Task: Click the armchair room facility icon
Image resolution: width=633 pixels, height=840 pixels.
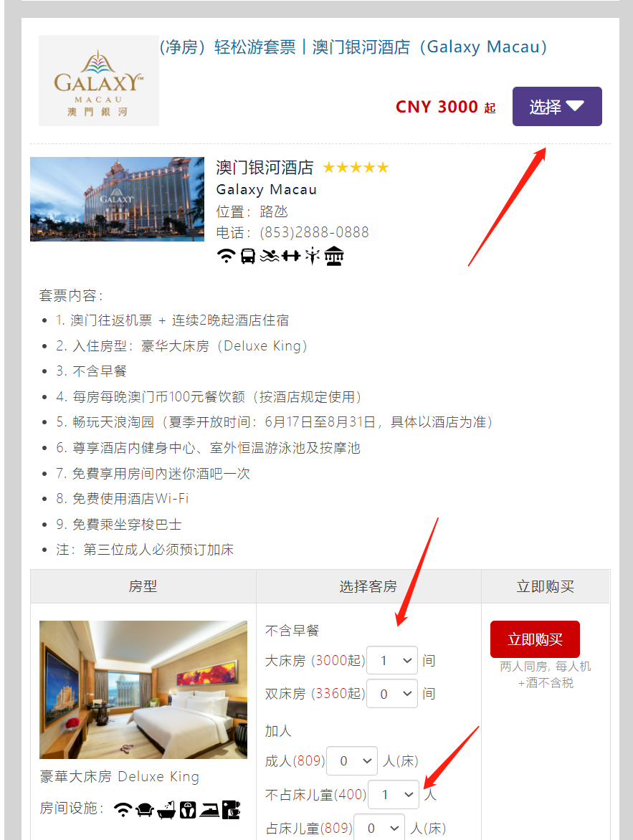Action: pyautogui.click(x=145, y=810)
